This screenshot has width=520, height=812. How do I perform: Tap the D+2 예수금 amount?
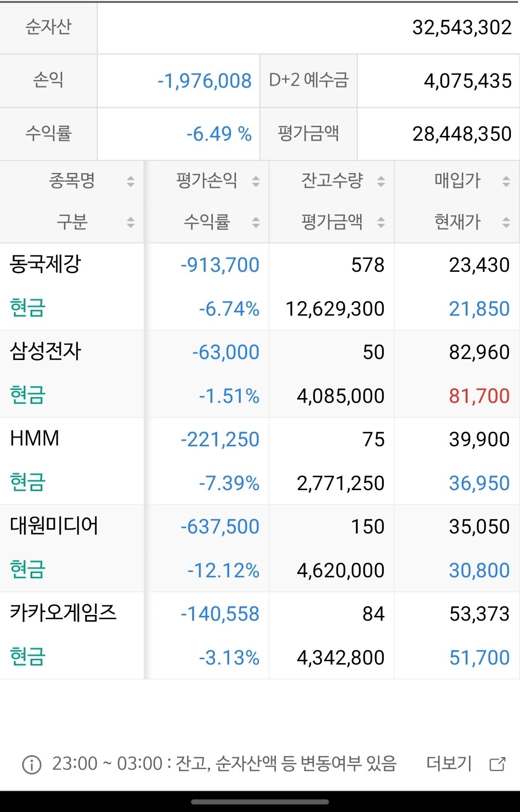[462, 80]
